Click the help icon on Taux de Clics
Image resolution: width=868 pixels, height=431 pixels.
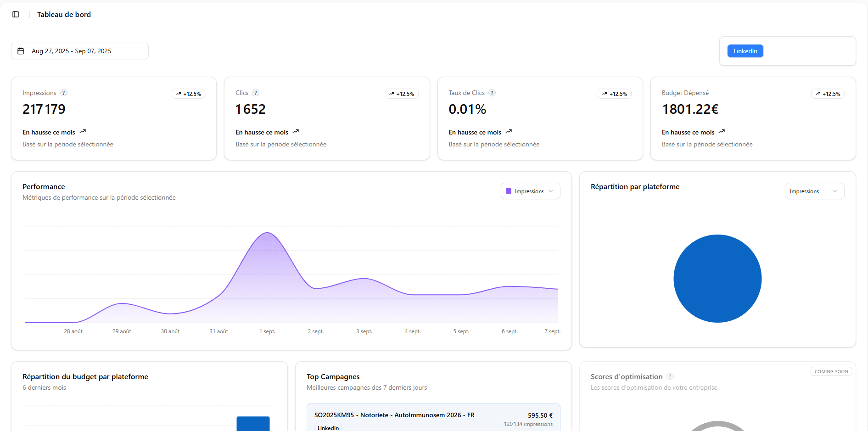(492, 93)
